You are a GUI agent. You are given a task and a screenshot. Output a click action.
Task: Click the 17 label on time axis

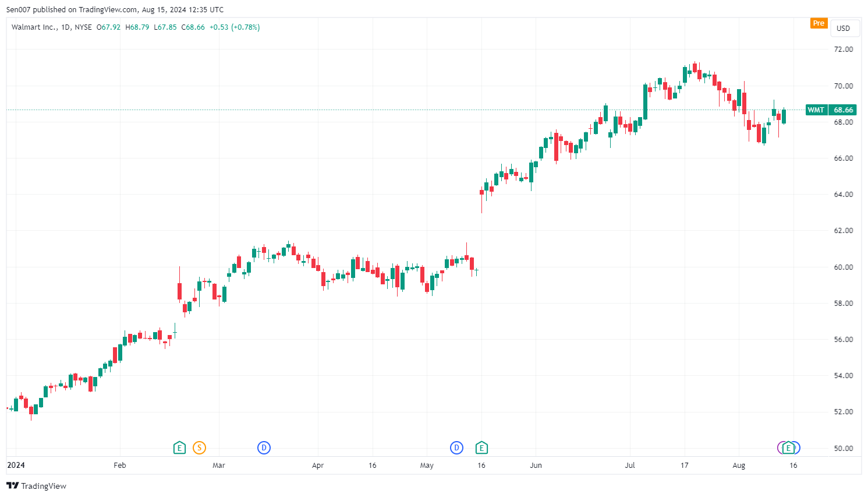tap(685, 465)
